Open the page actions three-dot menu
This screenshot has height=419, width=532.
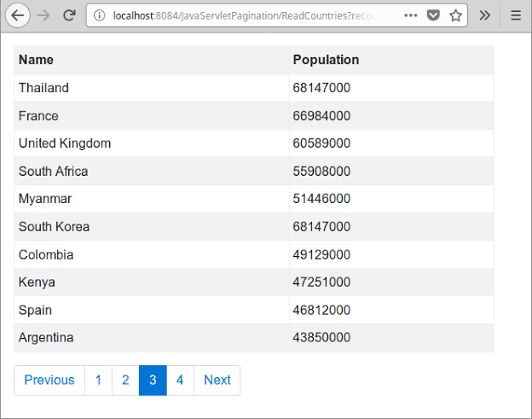411,15
